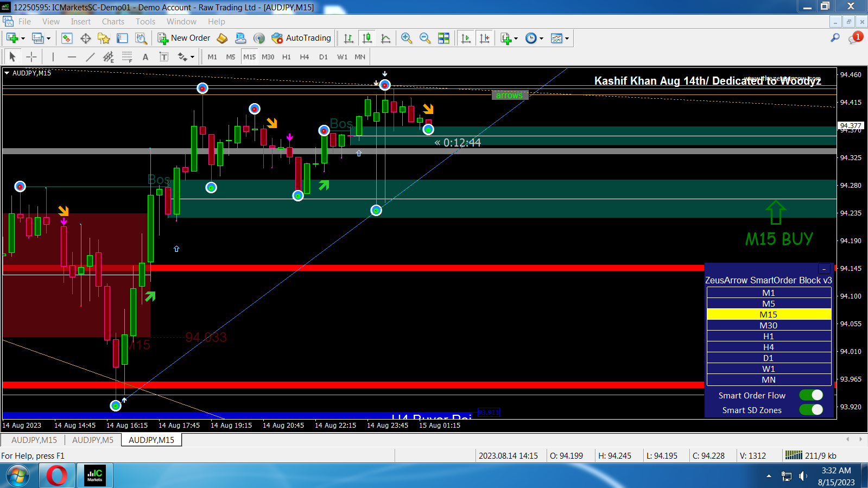Select the crosshair tool
The height and width of the screenshot is (488, 868).
(31, 57)
